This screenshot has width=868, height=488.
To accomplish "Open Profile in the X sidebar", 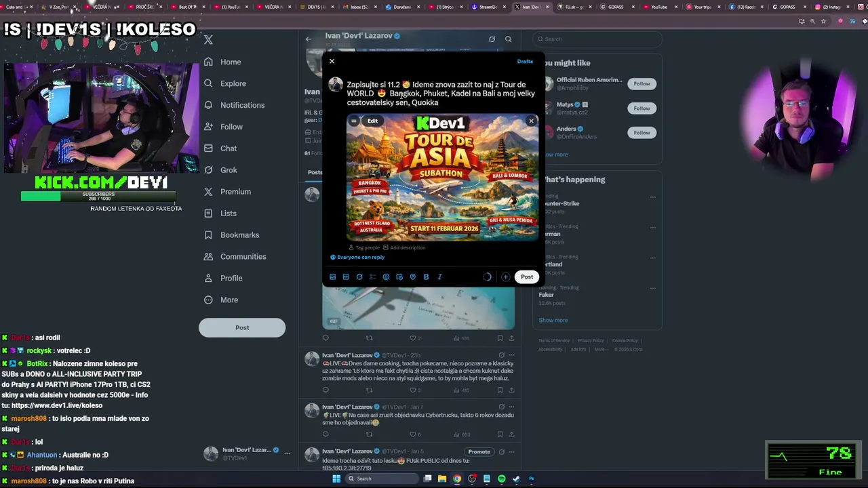I will 222,279.
